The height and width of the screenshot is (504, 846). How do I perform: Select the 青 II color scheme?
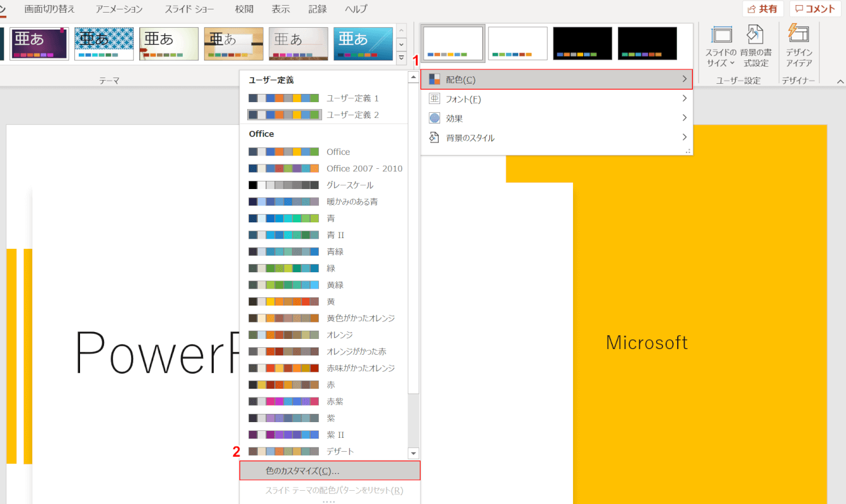(324, 235)
